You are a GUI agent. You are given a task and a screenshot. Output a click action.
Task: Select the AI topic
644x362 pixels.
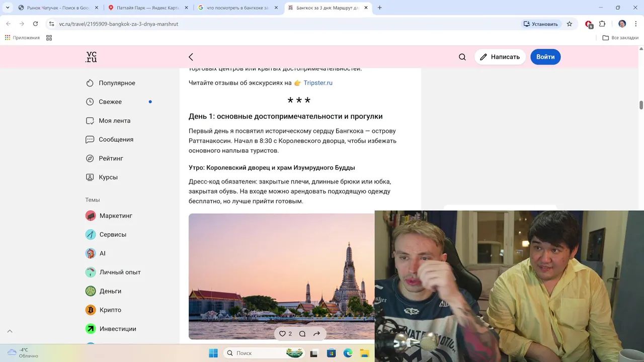(96, 253)
